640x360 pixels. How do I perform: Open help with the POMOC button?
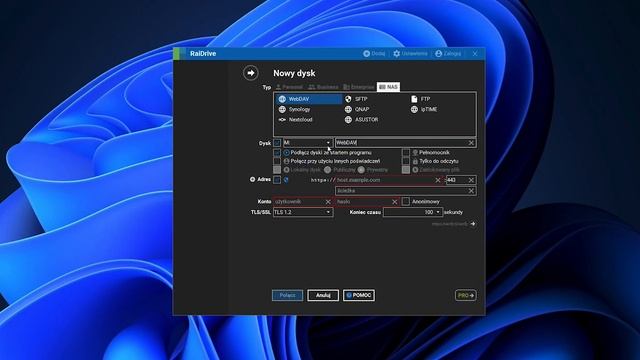point(359,295)
